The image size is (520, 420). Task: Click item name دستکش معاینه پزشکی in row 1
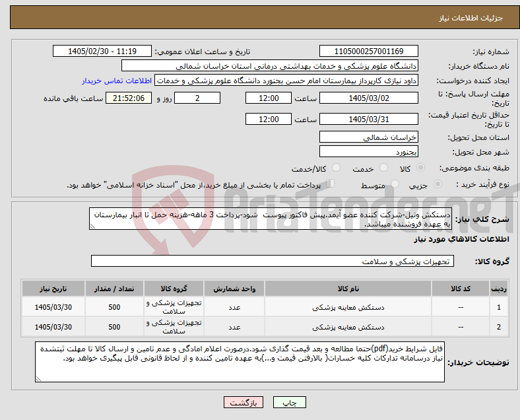click(348, 307)
